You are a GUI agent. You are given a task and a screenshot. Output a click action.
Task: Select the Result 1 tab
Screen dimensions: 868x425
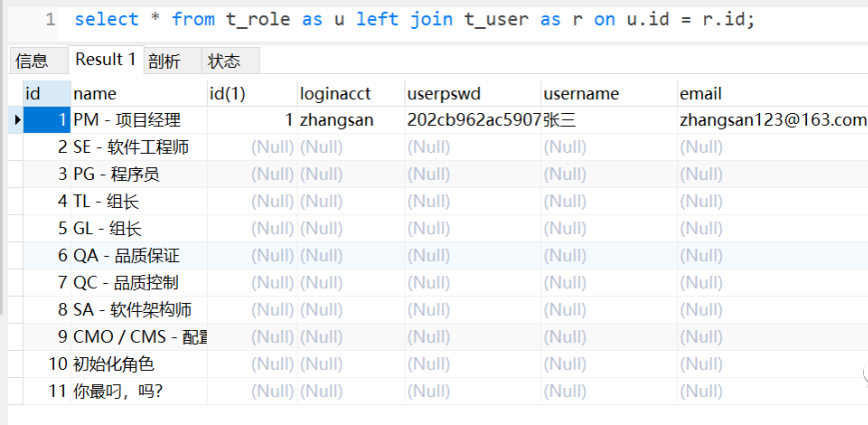[105, 60]
